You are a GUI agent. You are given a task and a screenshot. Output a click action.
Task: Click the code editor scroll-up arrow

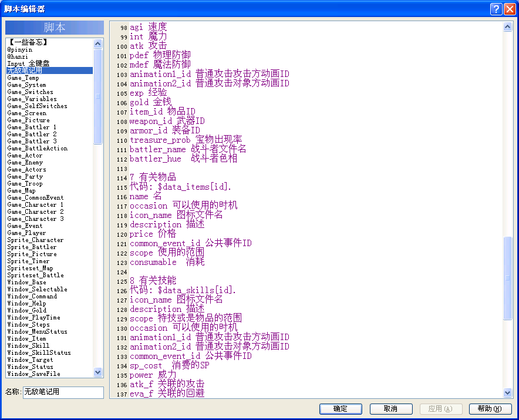coord(507,26)
